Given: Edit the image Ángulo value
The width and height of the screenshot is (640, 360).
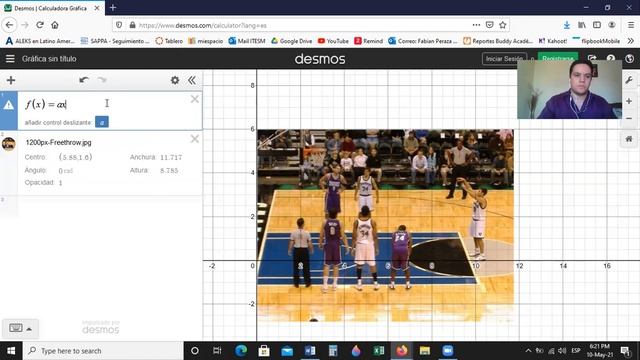Looking at the screenshot, I should [x=65, y=171].
